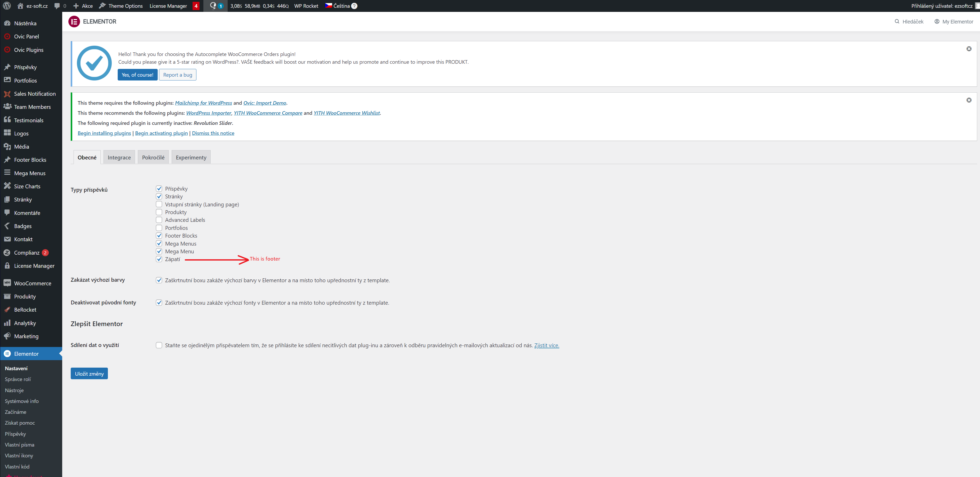Toggle Zakázat výchozí barvy checkbox
The height and width of the screenshot is (477, 980).
point(159,280)
